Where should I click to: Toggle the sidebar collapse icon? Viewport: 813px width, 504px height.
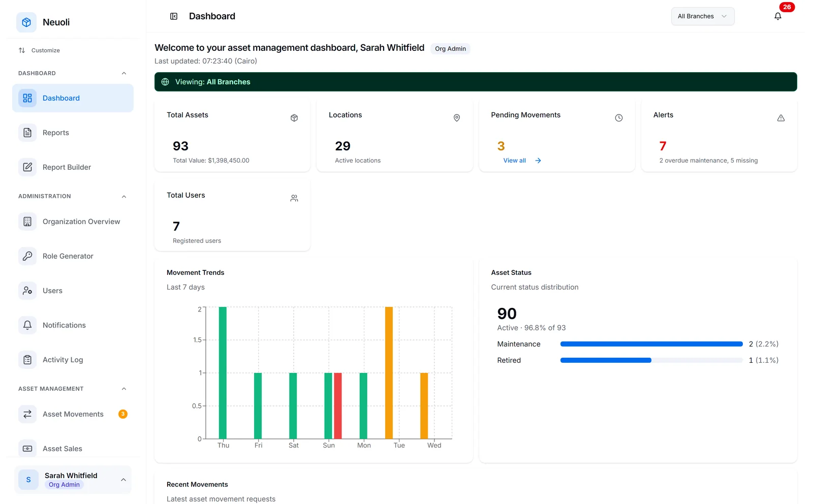174,16
